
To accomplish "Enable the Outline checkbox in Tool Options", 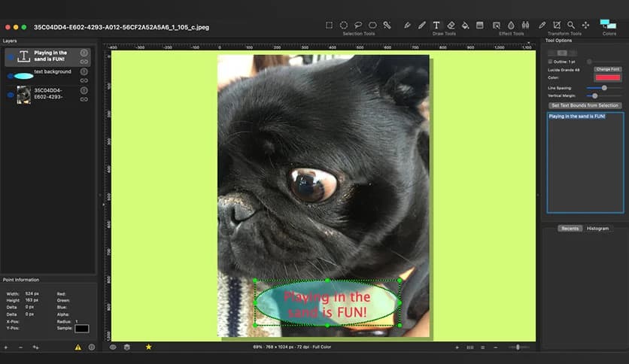I will click(x=550, y=61).
